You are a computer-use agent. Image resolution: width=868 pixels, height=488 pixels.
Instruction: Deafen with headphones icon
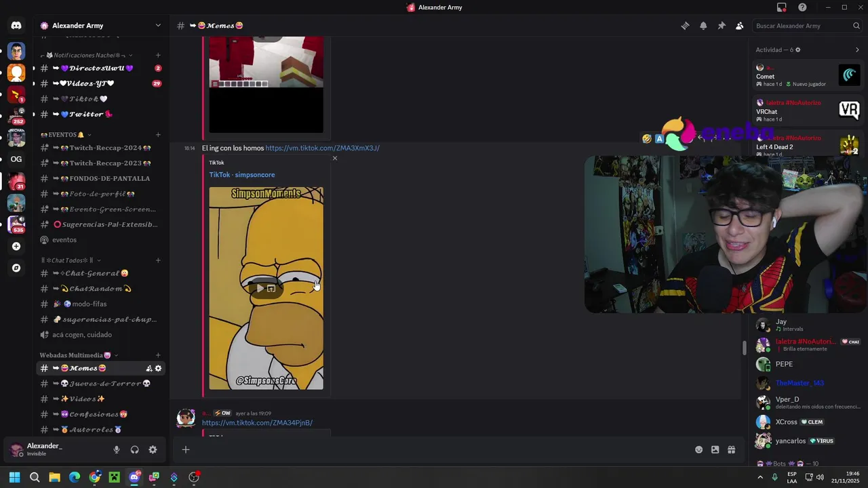(134, 449)
